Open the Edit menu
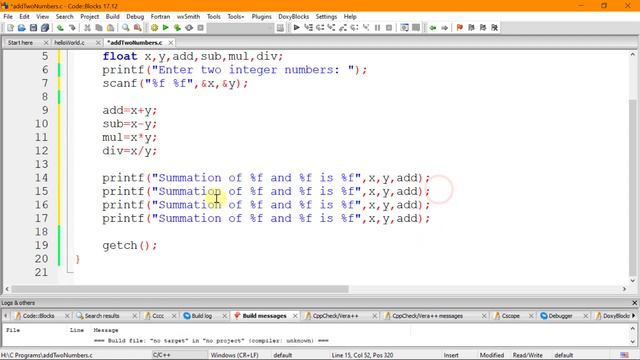Image resolution: width=640 pixels, height=360 pixels. click(24, 17)
